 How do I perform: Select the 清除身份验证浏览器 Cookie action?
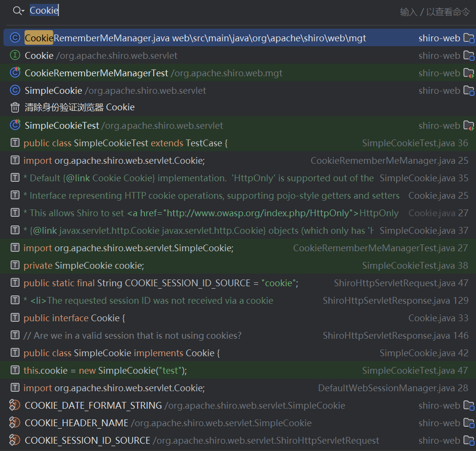(80, 107)
